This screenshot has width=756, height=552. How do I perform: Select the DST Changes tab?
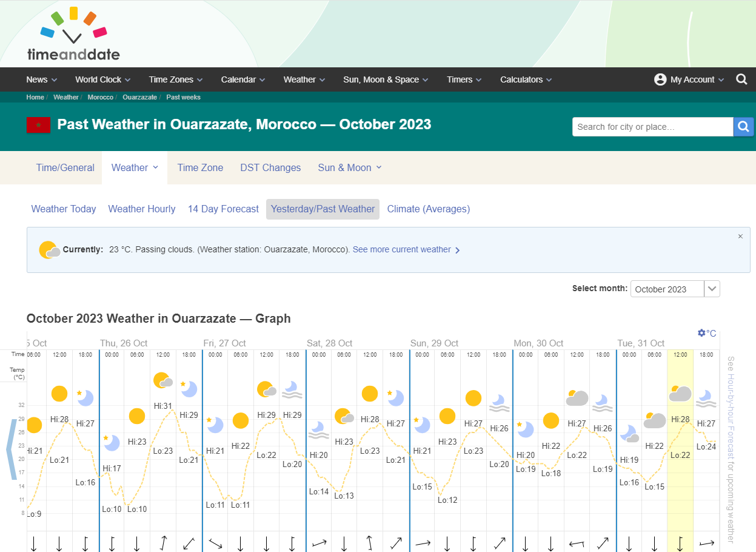coord(270,167)
